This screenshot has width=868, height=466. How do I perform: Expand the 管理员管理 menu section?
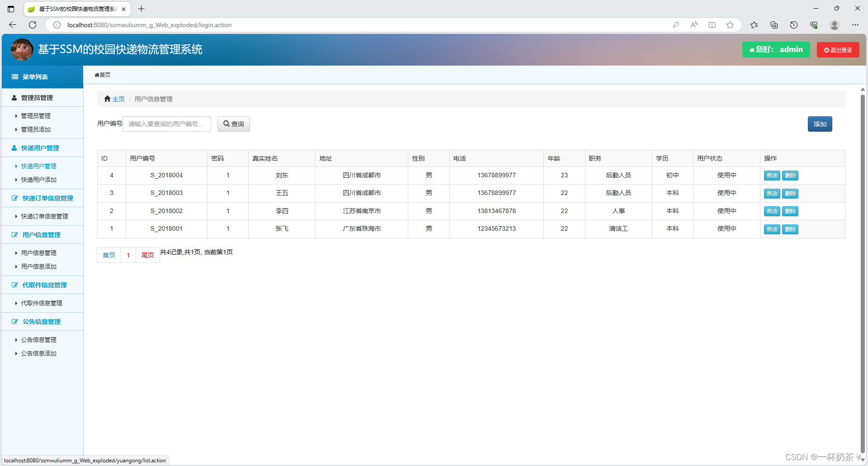click(x=42, y=98)
